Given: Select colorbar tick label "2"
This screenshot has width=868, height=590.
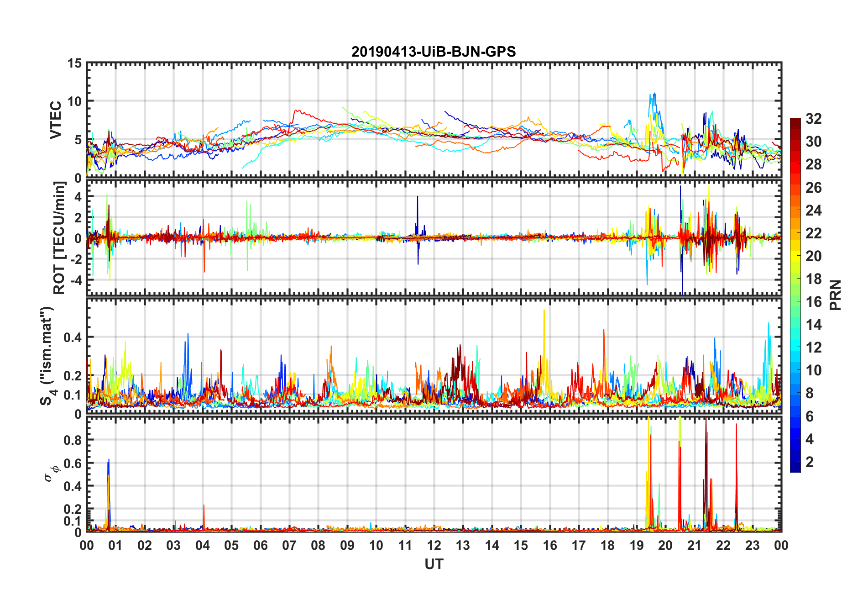Looking at the screenshot, I should 810,462.
